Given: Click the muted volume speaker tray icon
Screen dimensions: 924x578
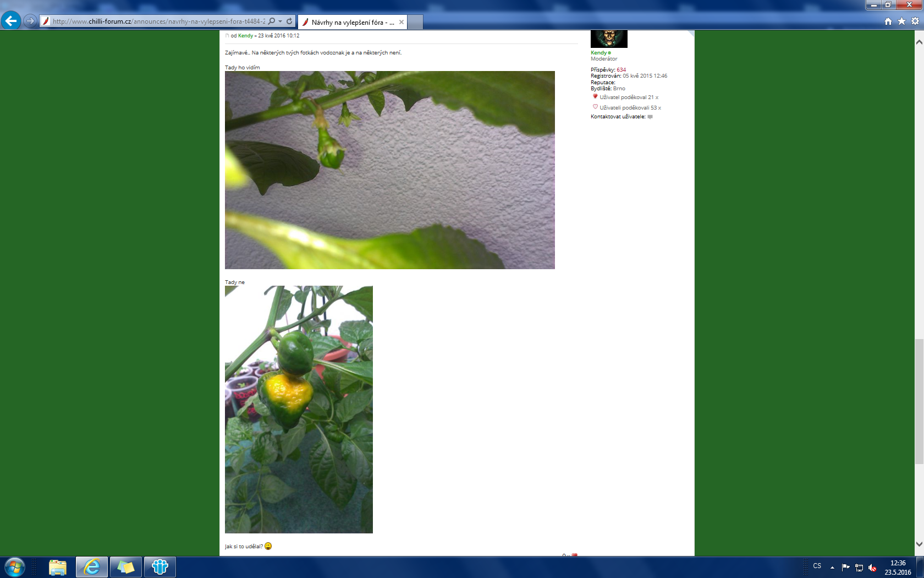Looking at the screenshot, I should (872, 568).
